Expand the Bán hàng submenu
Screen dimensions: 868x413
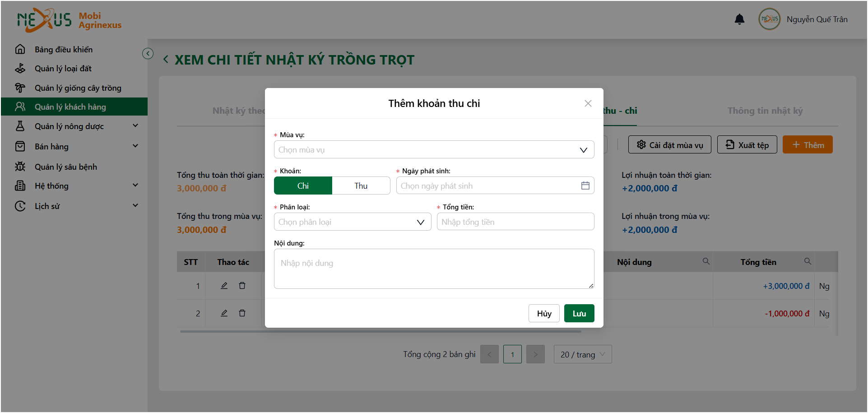[x=135, y=146]
